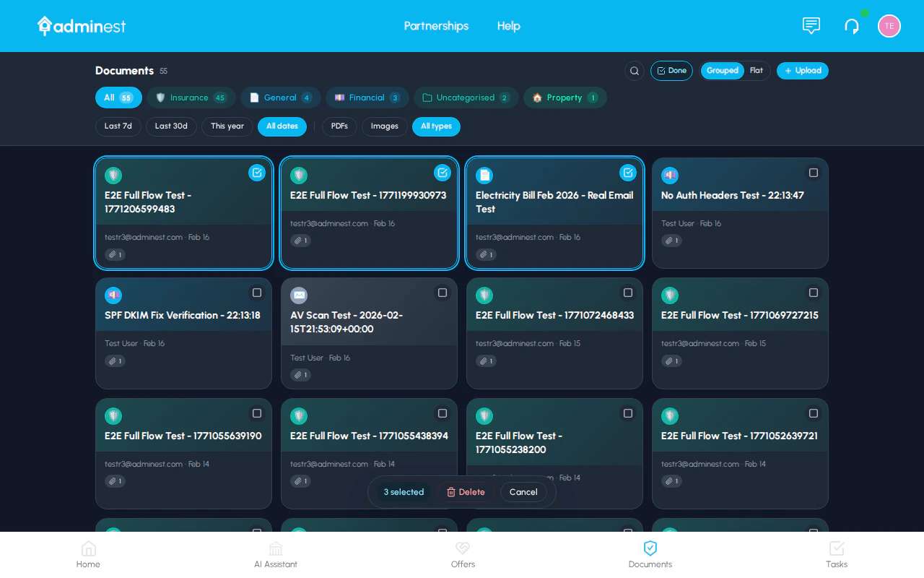Image resolution: width=924 pixels, height=578 pixels.
Task: Click the document icon on Electricity Bill card
Action: [x=484, y=176]
